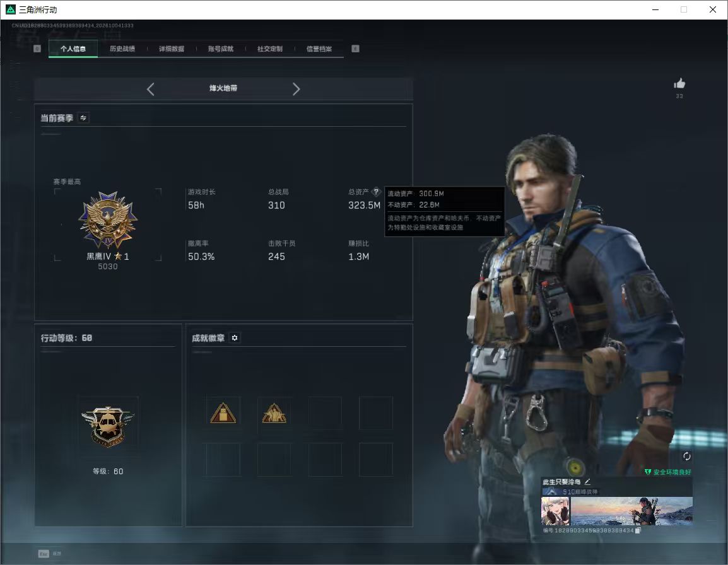
Task: Select the first achievement badge
Action: pyautogui.click(x=223, y=413)
